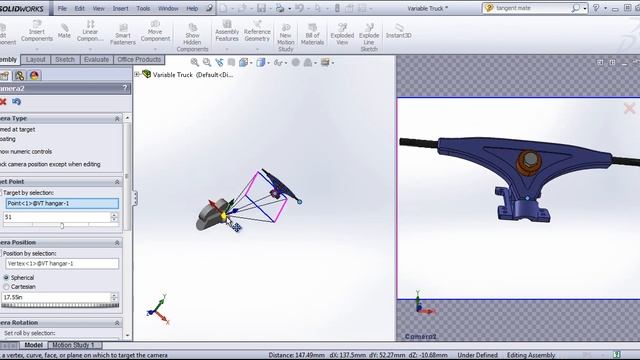Open the Assembly Features dropdown arrow

pos(227,49)
